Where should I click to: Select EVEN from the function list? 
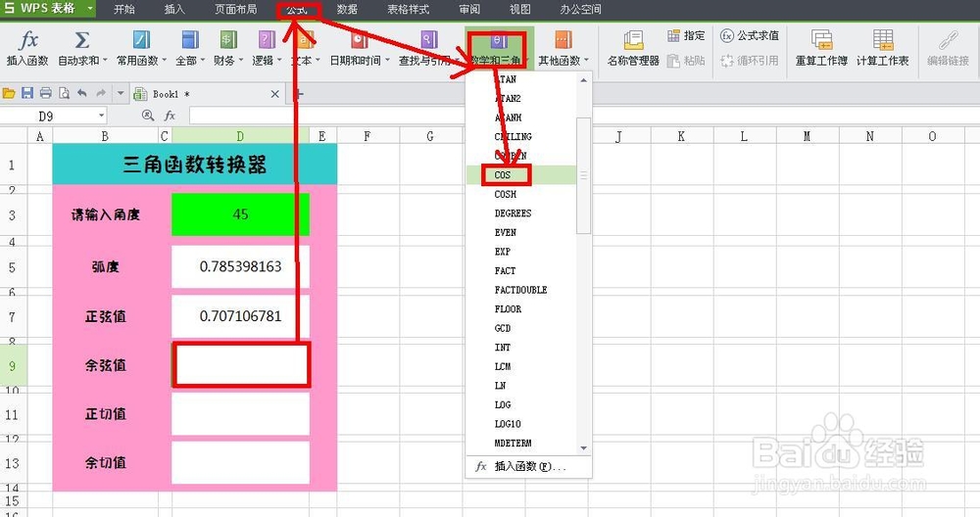521,232
